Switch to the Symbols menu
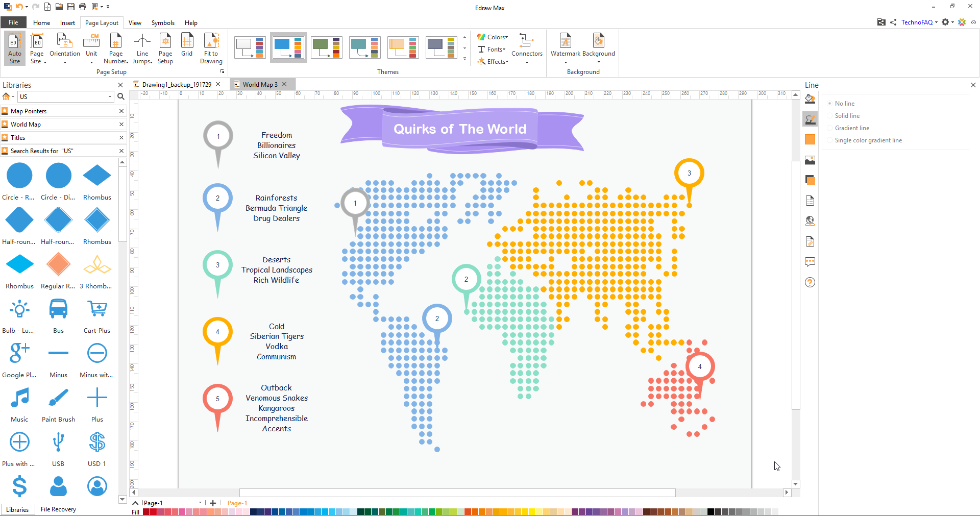 [x=163, y=22]
